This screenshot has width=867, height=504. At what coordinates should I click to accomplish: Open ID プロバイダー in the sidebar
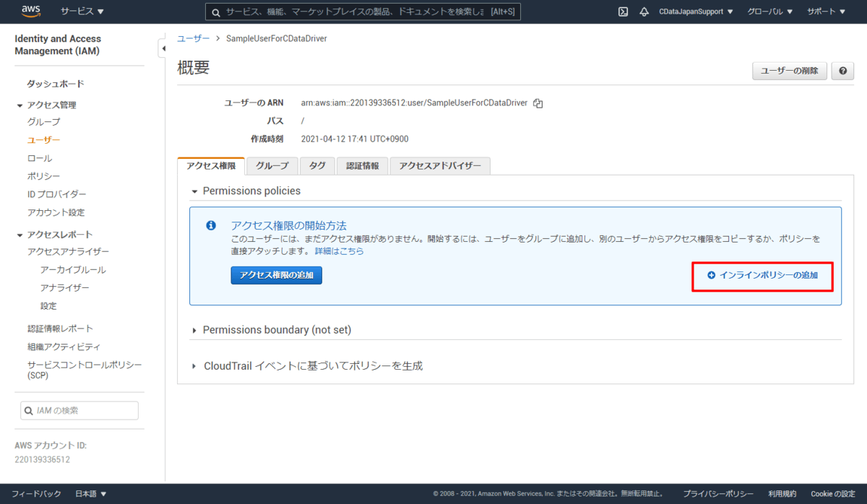click(56, 194)
